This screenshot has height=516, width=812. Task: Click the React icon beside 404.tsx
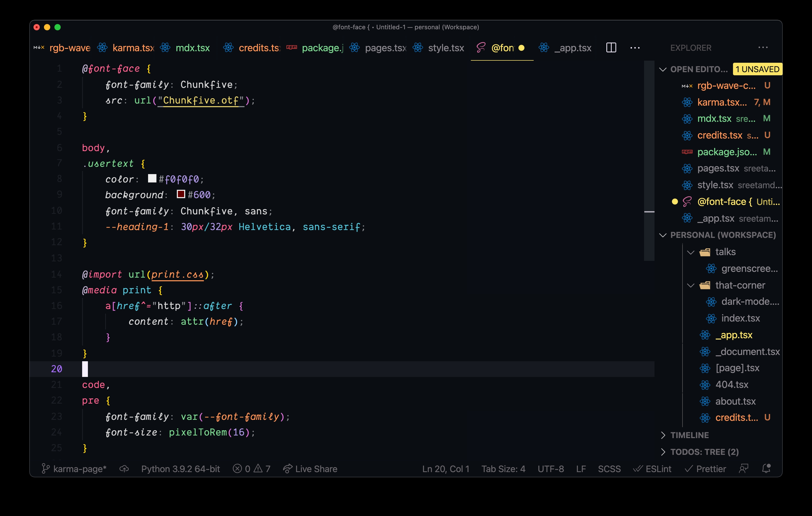[705, 385]
